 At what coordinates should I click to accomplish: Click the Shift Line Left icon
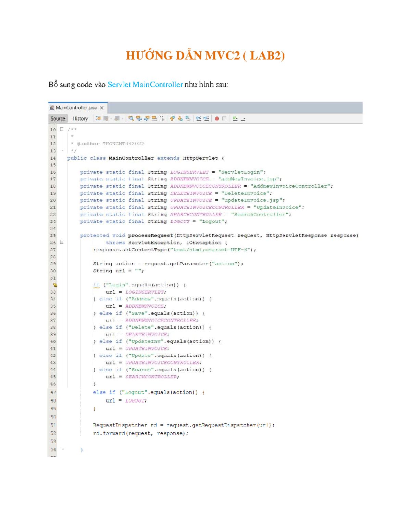(198, 119)
